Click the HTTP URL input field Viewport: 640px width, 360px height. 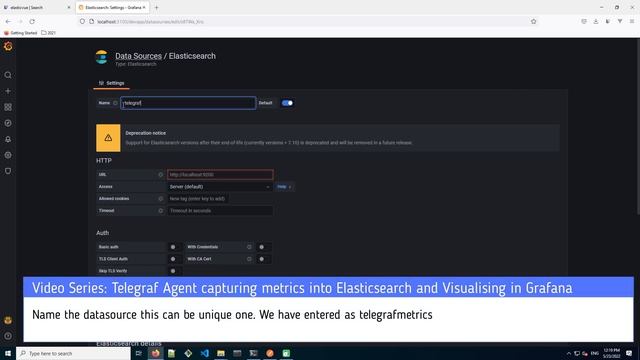(x=220, y=174)
